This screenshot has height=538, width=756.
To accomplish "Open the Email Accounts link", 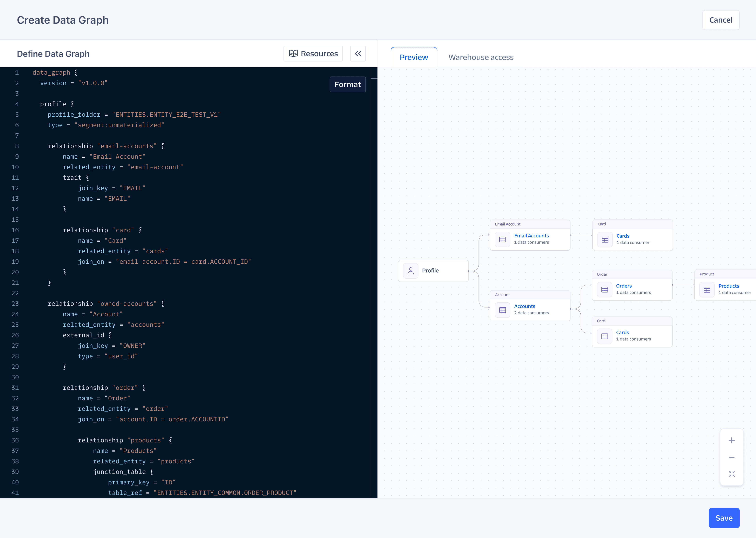I will [531, 236].
